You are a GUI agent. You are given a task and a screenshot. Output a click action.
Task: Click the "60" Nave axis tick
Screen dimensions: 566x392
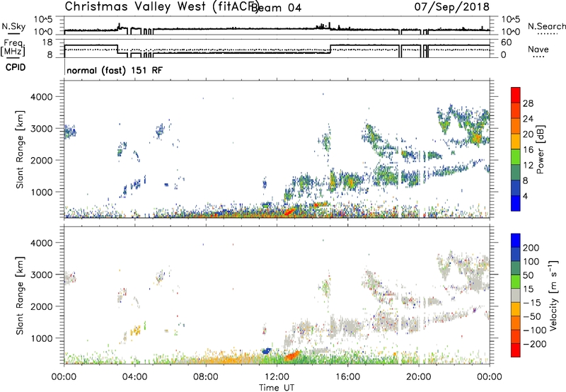[507, 42]
